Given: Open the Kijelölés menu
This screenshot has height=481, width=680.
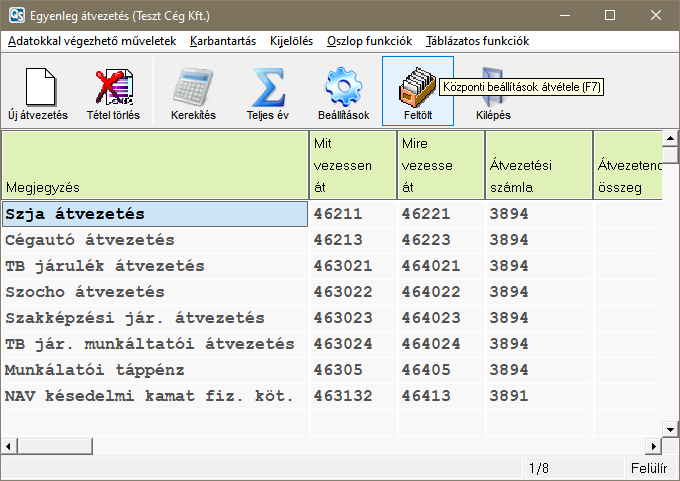Looking at the screenshot, I should (291, 41).
